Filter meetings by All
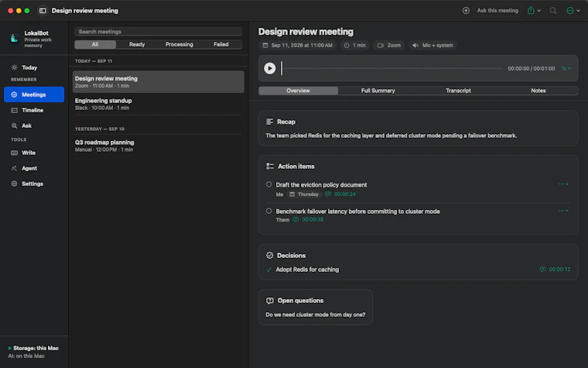 click(x=95, y=44)
